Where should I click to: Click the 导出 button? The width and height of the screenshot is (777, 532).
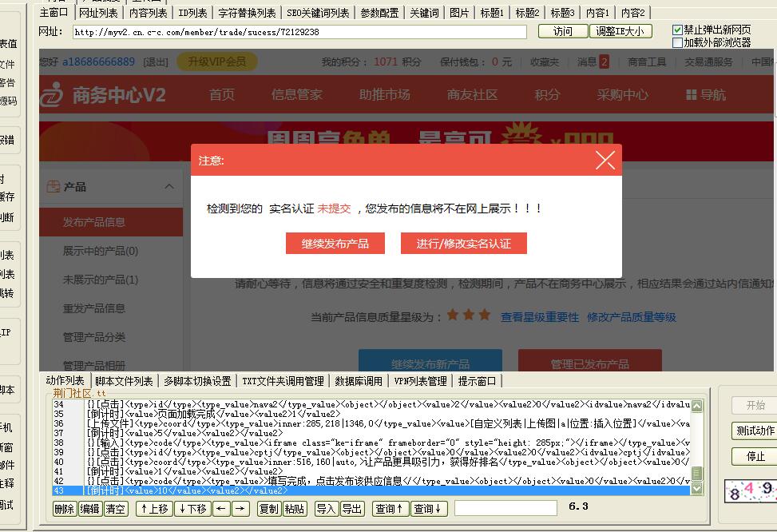352,509
